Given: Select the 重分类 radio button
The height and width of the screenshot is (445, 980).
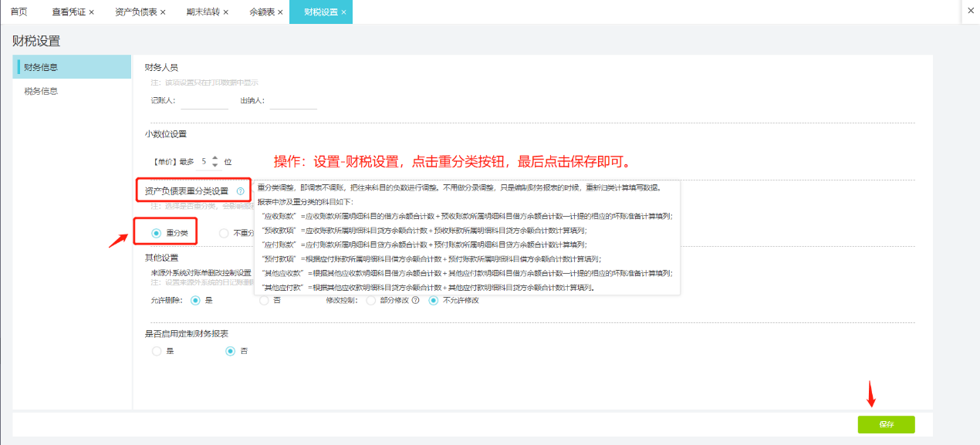Looking at the screenshot, I should pos(157,233).
